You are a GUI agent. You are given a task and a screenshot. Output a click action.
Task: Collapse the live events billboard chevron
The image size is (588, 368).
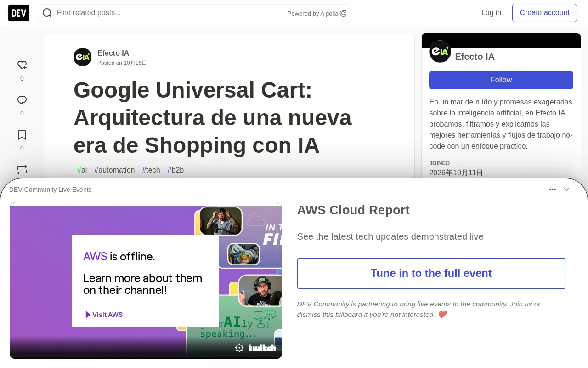(566, 190)
